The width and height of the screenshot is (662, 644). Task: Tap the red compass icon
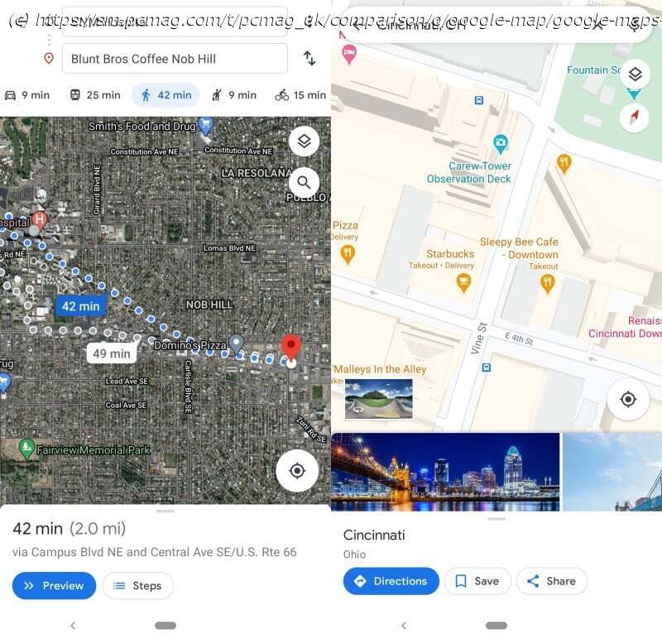coord(634,117)
